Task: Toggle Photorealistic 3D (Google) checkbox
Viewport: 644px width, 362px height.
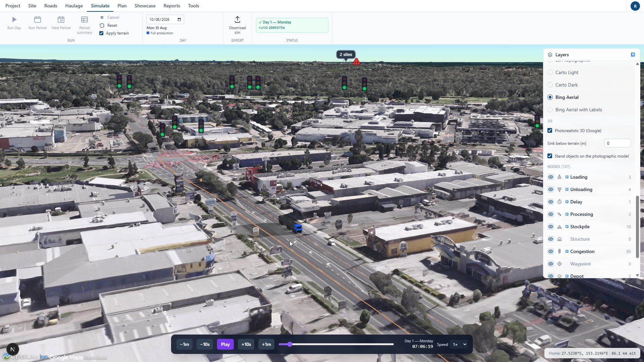Action: 550,130
